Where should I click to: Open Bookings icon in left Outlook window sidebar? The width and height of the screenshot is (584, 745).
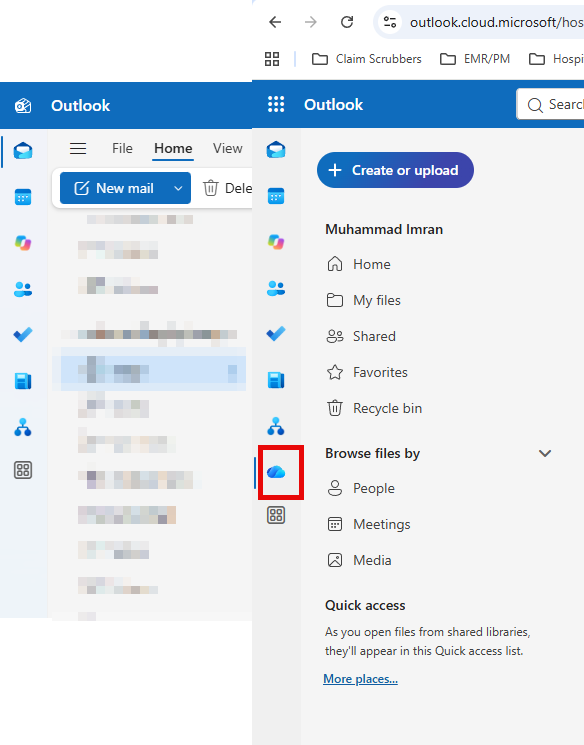(x=23, y=381)
